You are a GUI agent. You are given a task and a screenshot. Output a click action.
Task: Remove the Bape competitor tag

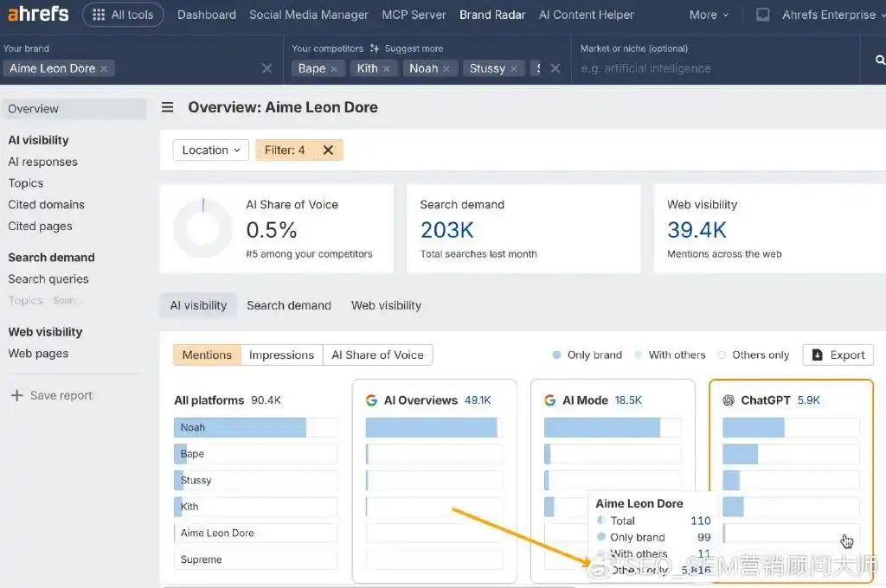[x=333, y=68]
